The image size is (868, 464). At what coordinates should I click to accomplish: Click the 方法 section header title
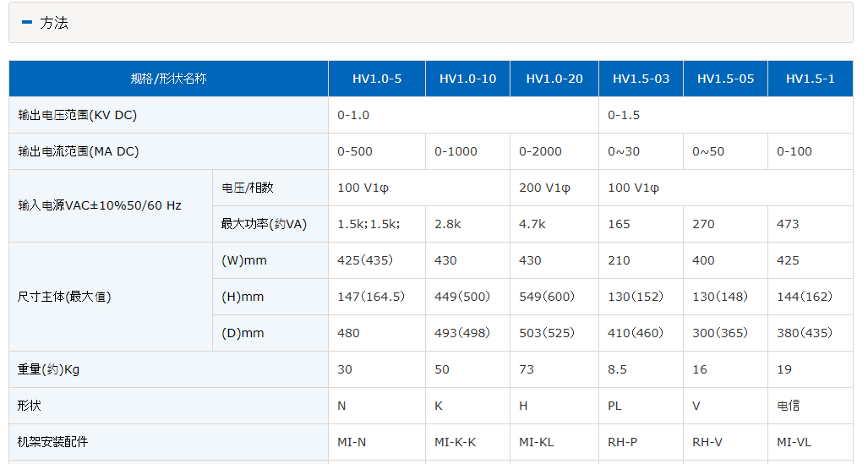pyautogui.click(x=54, y=23)
